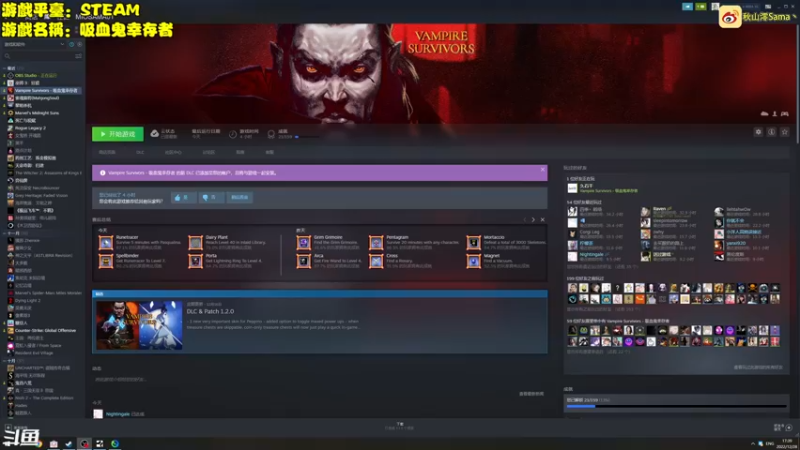Open the Mortaccio achievement icon
800x450 pixels.
[473, 242]
